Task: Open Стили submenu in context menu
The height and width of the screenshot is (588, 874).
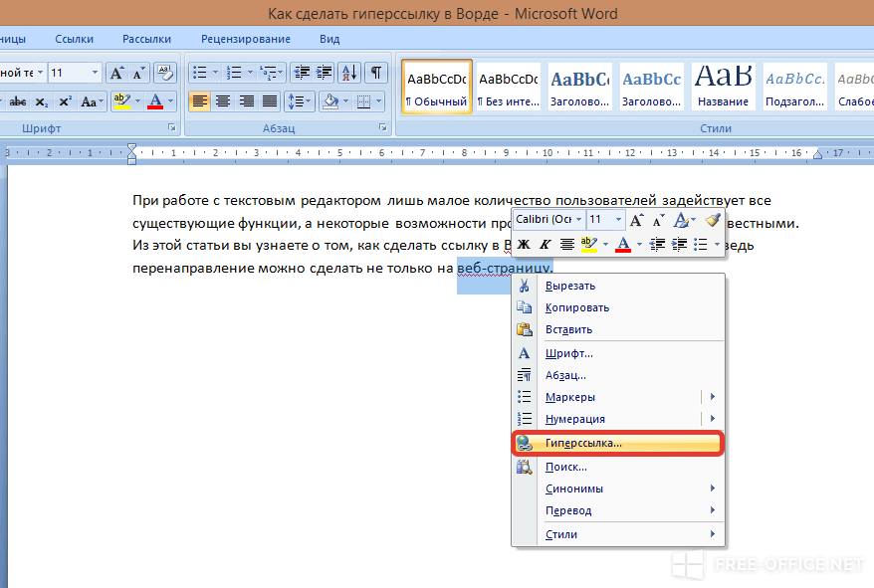Action: (618, 534)
